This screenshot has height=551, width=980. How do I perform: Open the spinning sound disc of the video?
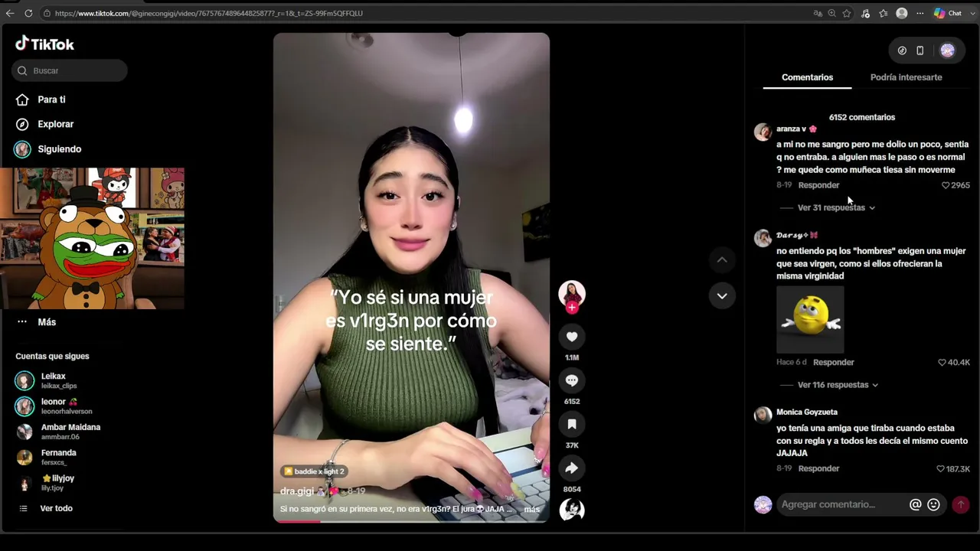tap(572, 510)
